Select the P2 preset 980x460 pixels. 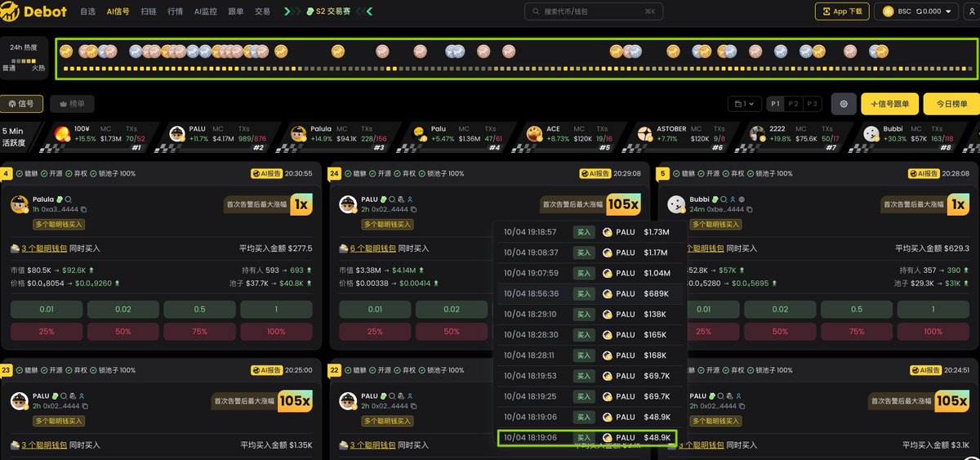click(794, 104)
